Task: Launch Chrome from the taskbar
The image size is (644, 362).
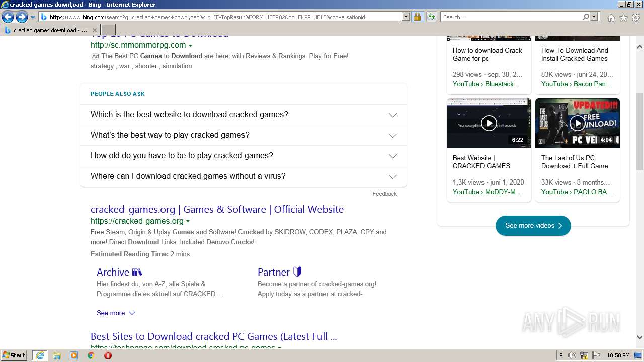Action: click(x=91, y=355)
